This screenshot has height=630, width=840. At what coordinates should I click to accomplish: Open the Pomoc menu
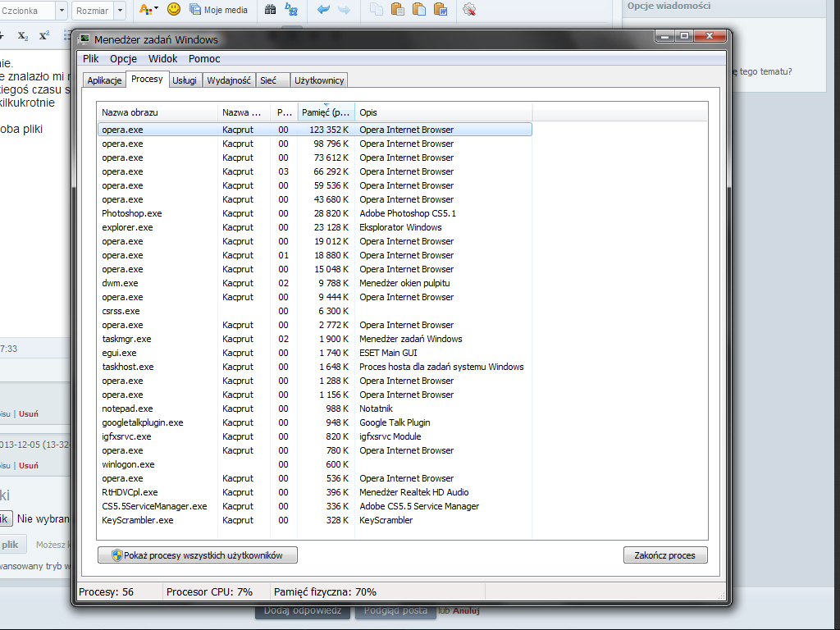(204, 59)
